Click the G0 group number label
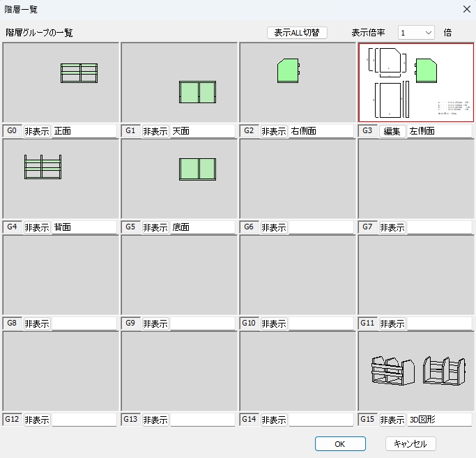Viewport: 476px width, 458px height. (x=12, y=131)
